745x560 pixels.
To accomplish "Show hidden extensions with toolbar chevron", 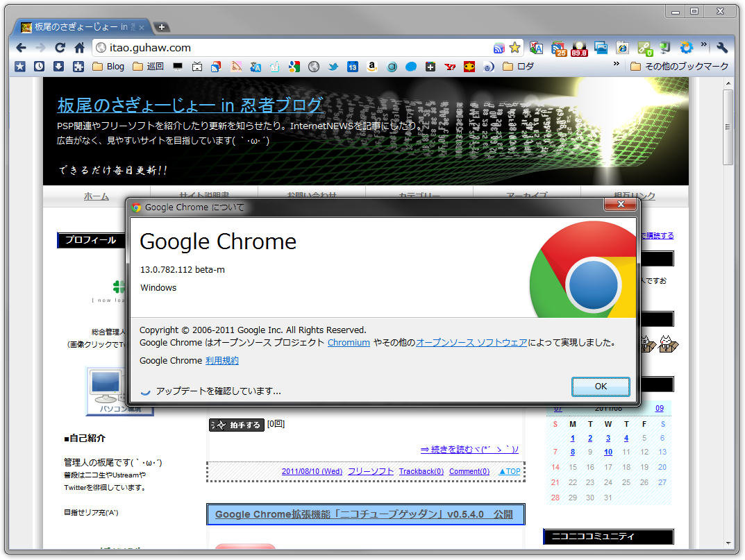I will 703,44.
